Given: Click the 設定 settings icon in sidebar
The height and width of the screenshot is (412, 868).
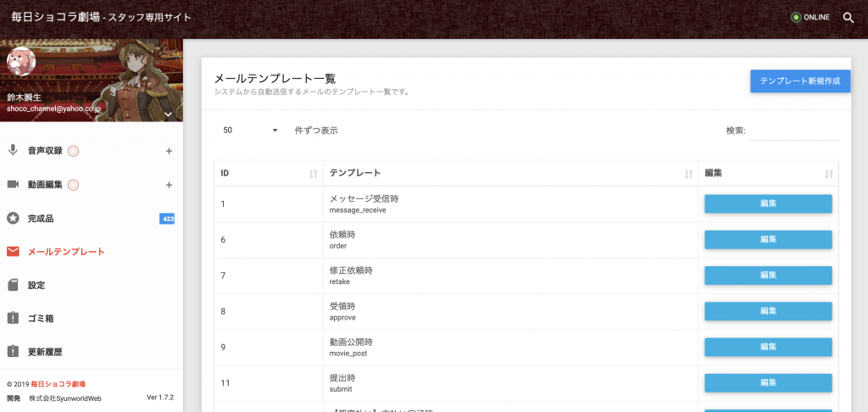Looking at the screenshot, I should pos(13,285).
